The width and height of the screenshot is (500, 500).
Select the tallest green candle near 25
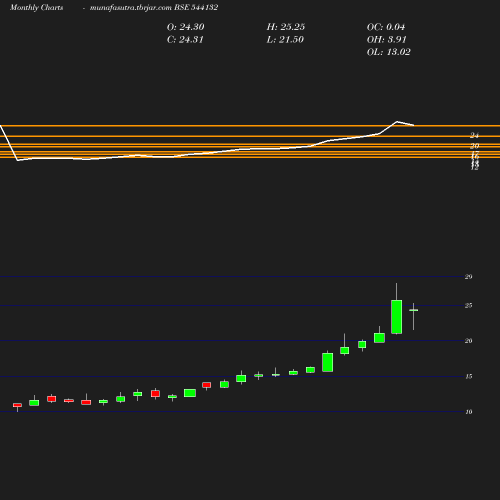[396, 317]
